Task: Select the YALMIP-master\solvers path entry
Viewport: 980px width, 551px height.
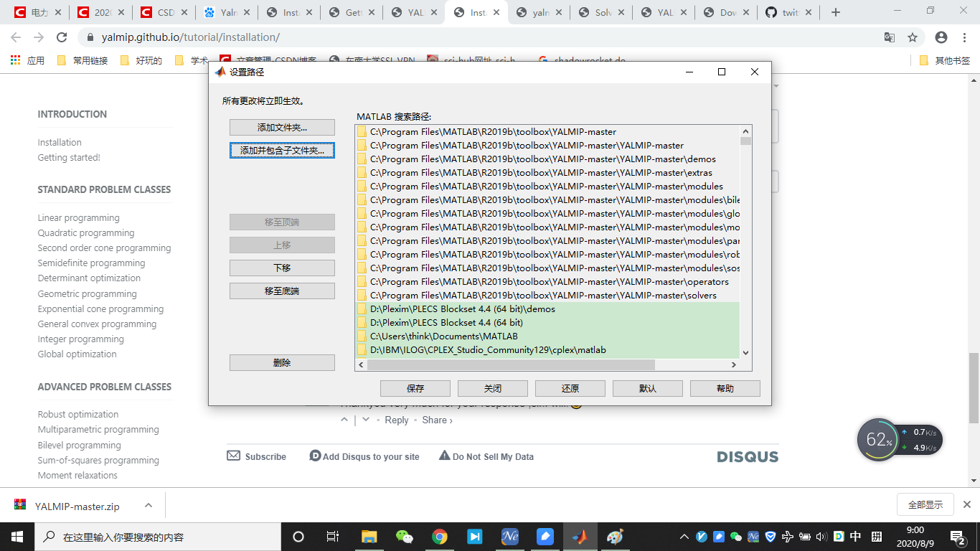Action: tap(548, 295)
